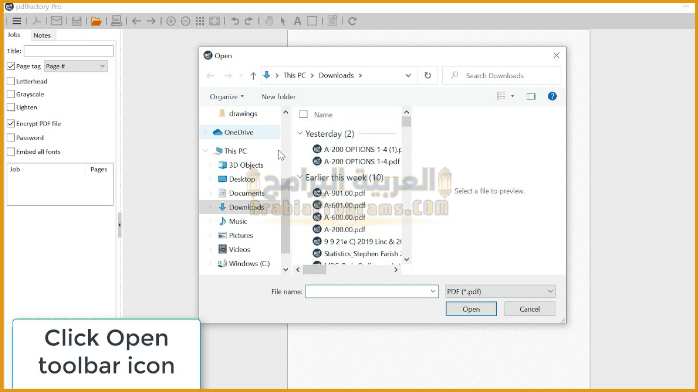Uncheck the Page tag checkbox
698x392 pixels.
pyautogui.click(x=11, y=66)
